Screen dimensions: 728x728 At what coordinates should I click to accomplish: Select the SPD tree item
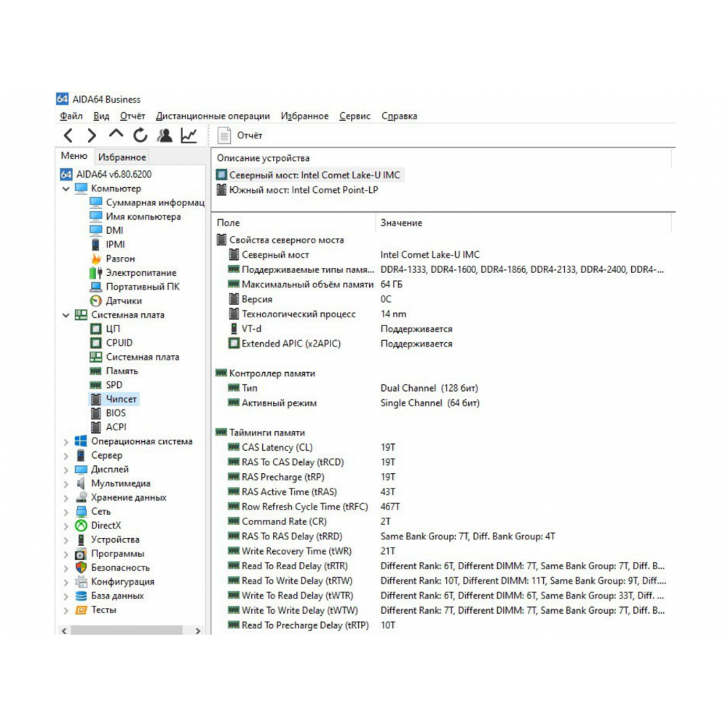point(114,385)
